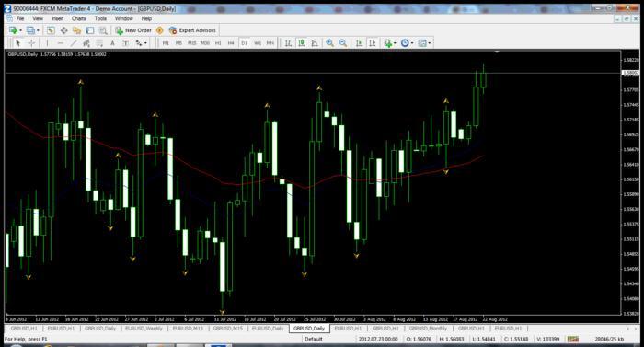The image size is (644, 347).
Task: Open the Tools menu
Action: tap(100, 18)
